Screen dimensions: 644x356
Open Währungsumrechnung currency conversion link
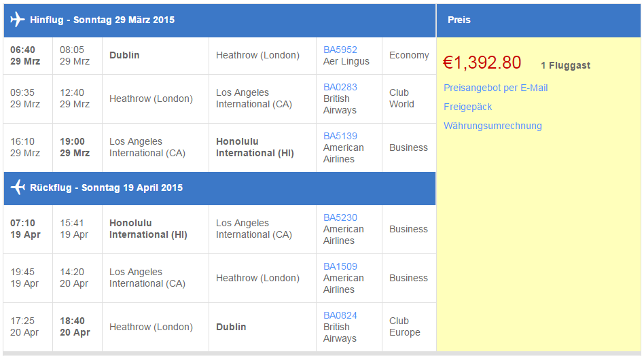493,126
